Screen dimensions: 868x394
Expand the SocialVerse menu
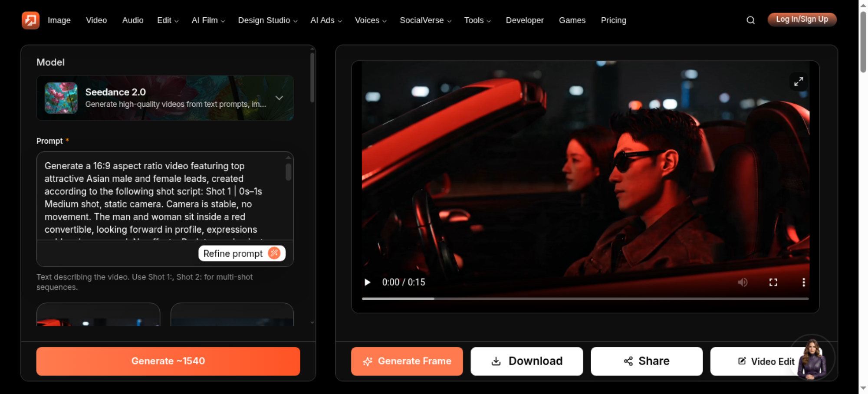pos(426,20)
